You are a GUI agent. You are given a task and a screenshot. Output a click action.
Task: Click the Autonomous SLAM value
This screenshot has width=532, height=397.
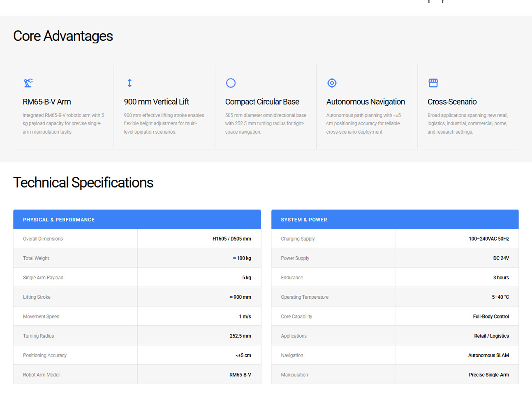point(488,355)
